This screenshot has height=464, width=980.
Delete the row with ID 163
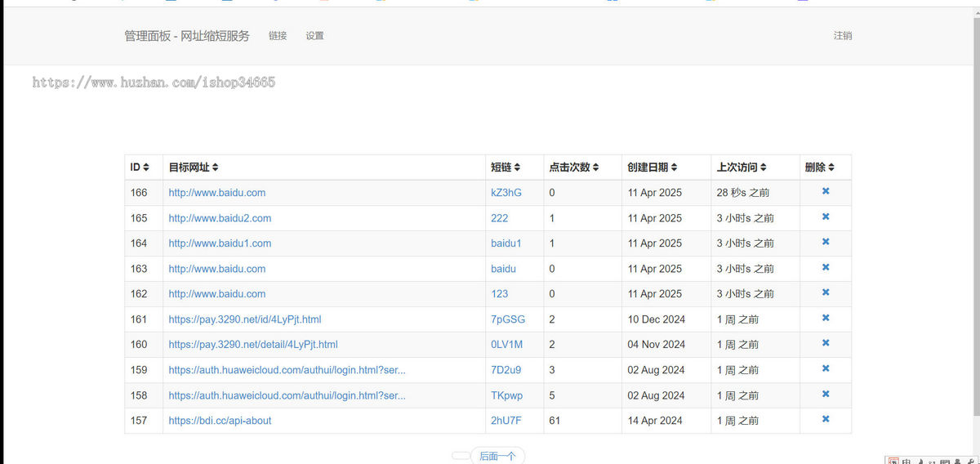point(826,267)
